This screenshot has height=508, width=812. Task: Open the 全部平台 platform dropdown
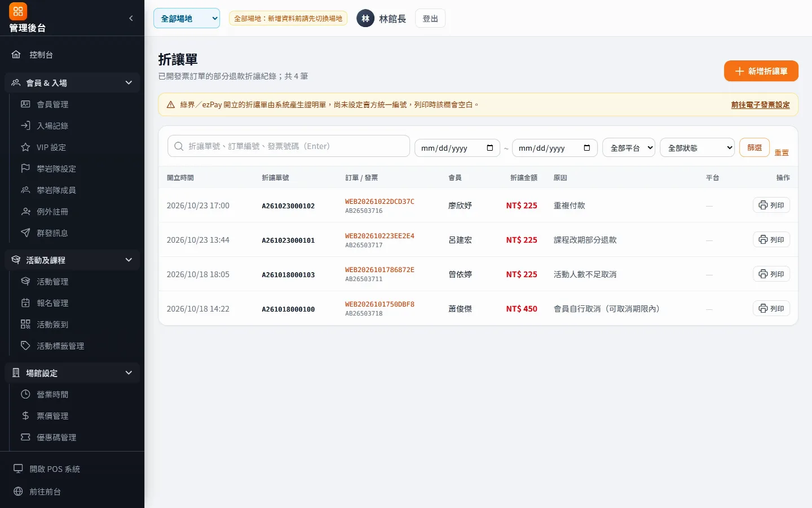pos(629,148)
